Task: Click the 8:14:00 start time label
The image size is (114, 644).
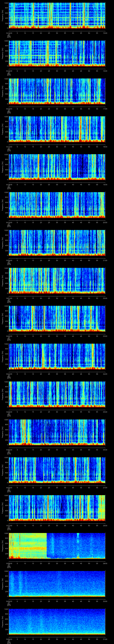Action: tap(9, 33)
